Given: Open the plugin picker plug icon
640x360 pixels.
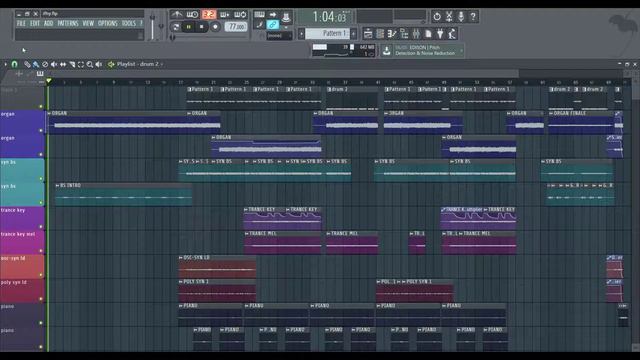Looking at the screenshot, I should [x=440, y=33].
